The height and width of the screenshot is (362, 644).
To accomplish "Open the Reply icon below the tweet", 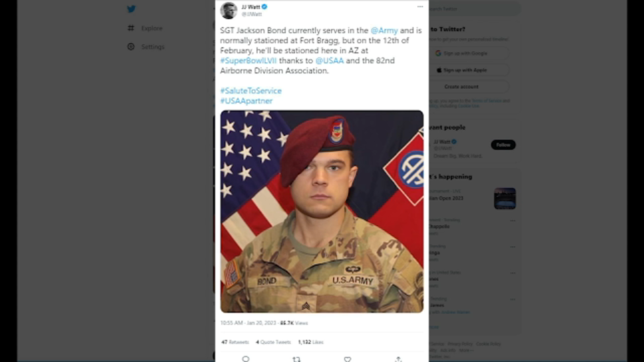I will [x=246, y=359].
